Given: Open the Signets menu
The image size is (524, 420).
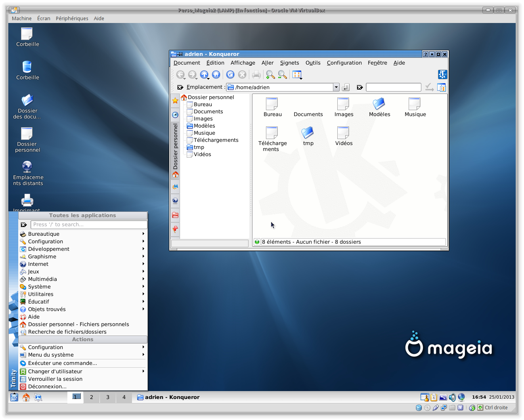Looking at the screenshot, I should (x=289, y=63).
